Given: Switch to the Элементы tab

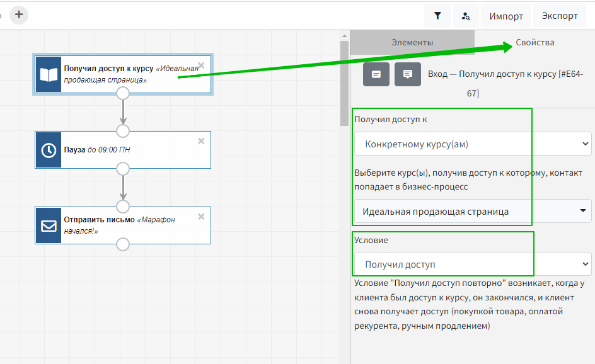Looking at the screenshot, I should point(412,43).
